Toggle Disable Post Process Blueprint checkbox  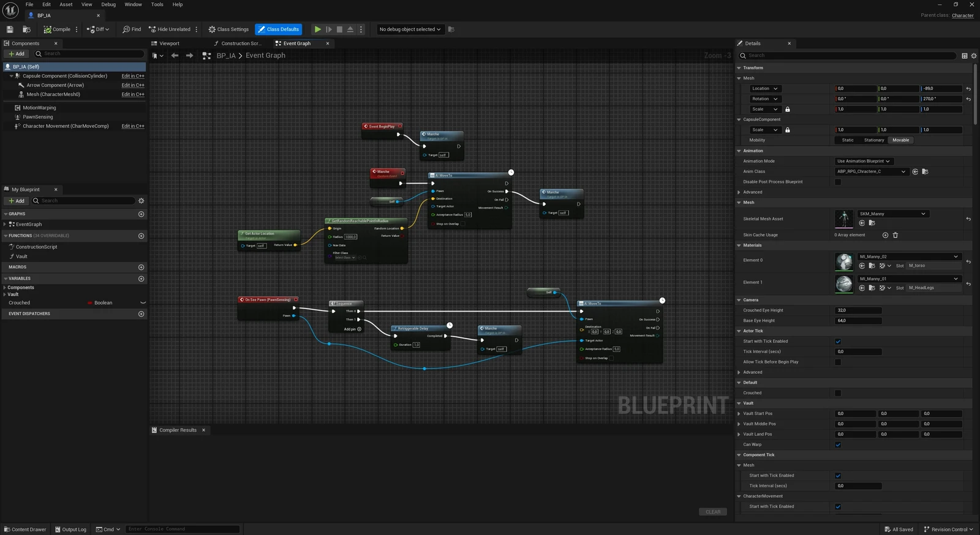tap(838, 182)
